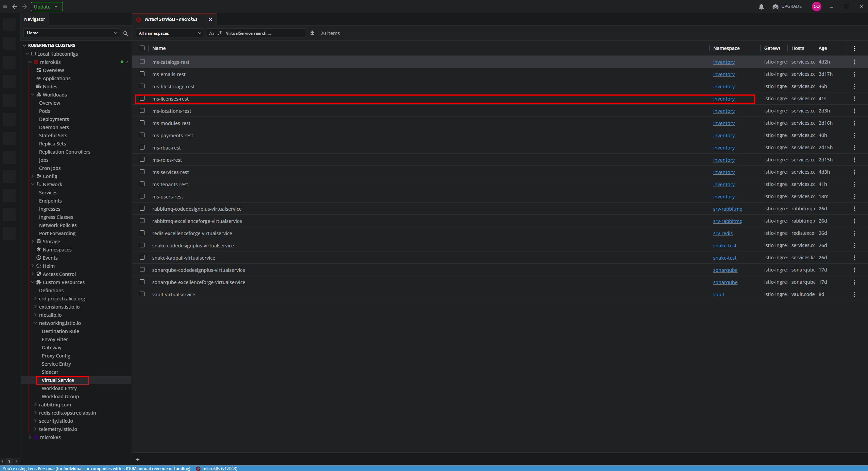Open Destination Rule in navigator
868x471 pixels.
[61, 331]
